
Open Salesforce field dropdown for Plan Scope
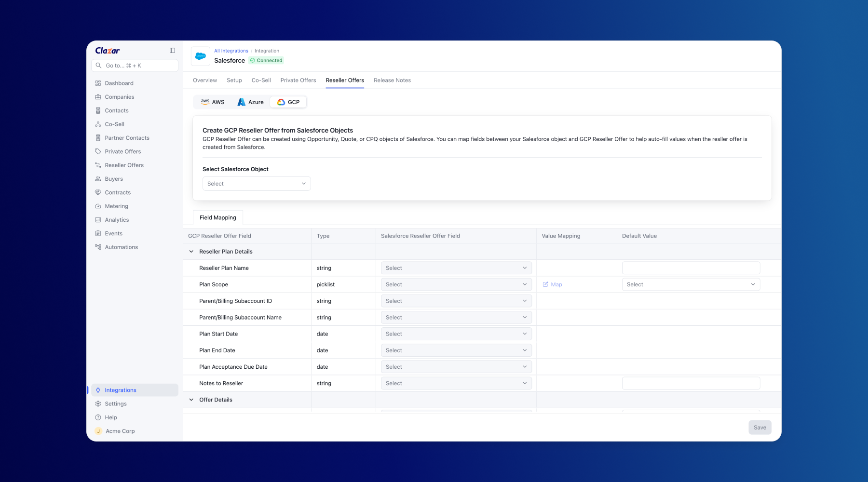[456, 284]
